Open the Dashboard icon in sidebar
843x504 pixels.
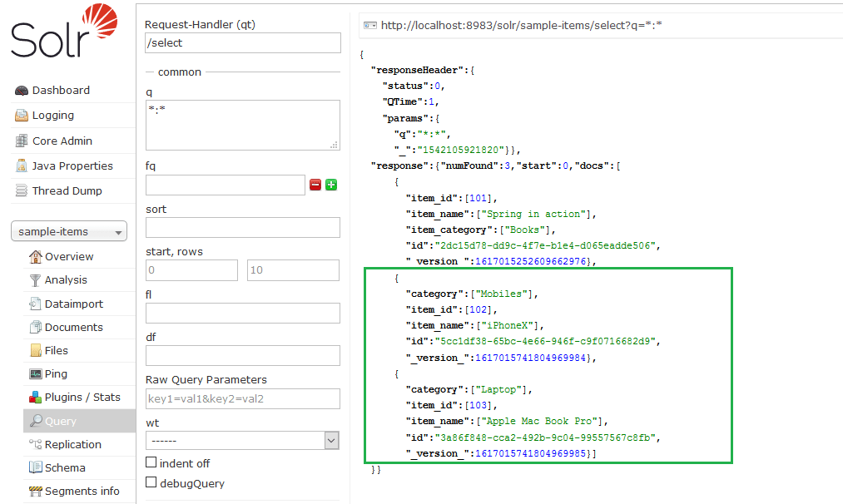22,91
